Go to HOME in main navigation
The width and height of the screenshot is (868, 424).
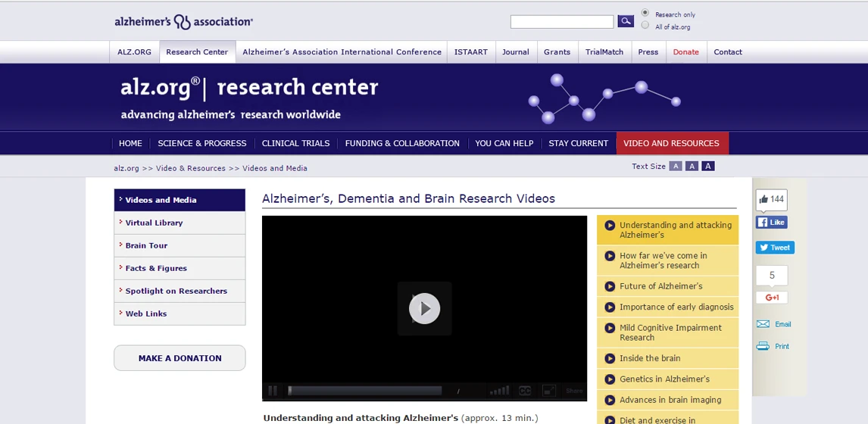click(130, 143)
